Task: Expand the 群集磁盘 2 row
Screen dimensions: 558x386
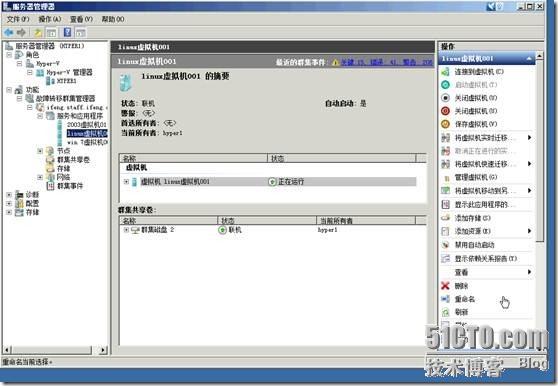Action: 126,230
